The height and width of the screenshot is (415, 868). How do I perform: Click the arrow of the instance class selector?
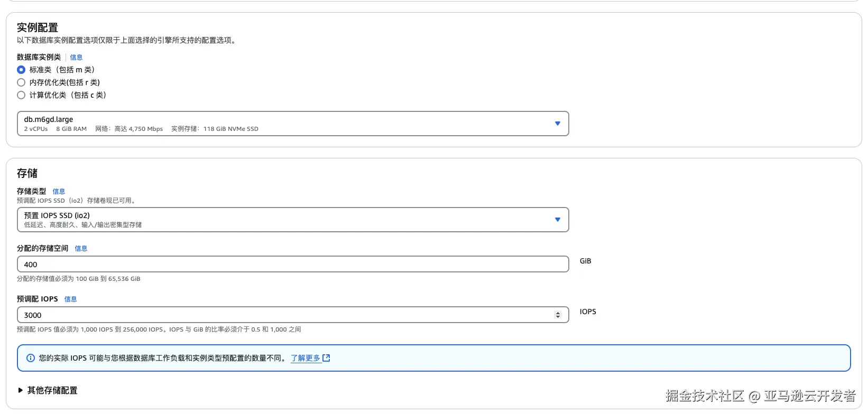point(557,124)
